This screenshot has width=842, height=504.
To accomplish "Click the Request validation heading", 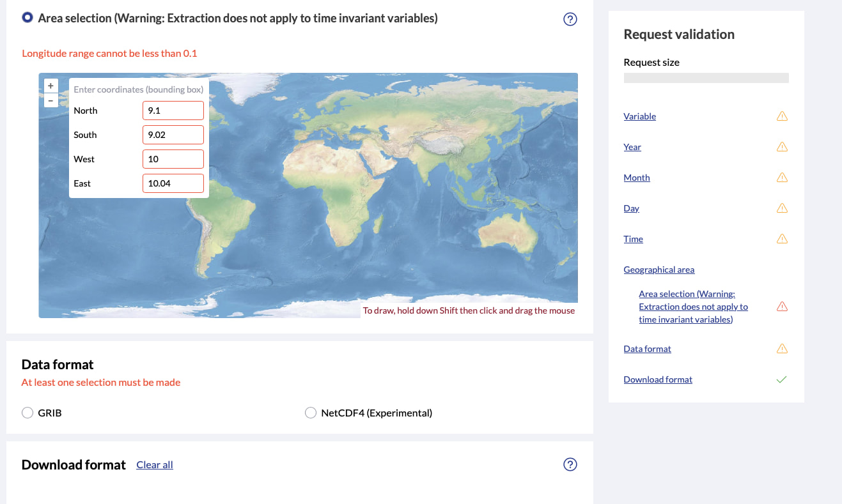I will click(x=679, y=34).
